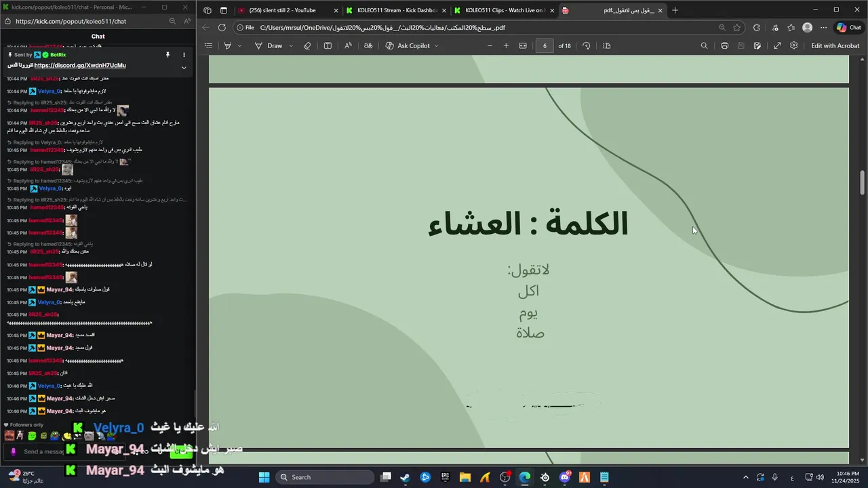Viewport: 868px width, 488px height.
Task: Open the PDF table of contents icon
Action: click(x=208, y=45)
